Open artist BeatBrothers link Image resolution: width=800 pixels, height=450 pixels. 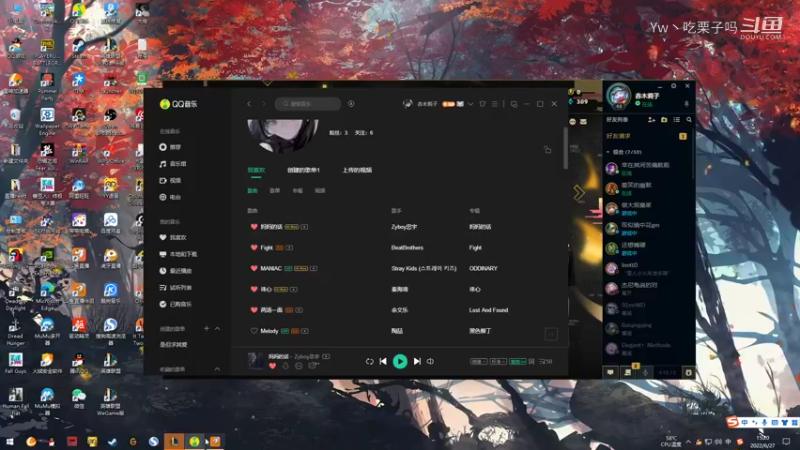407,247
